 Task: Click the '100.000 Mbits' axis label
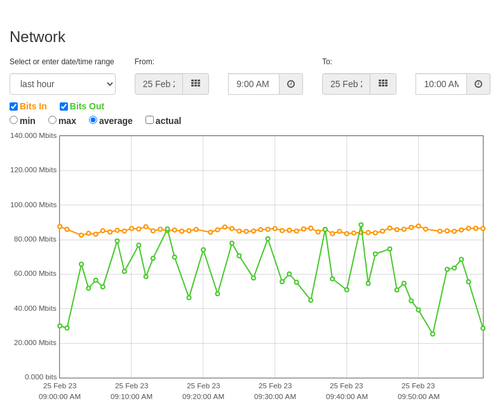(x=33, y=205)
